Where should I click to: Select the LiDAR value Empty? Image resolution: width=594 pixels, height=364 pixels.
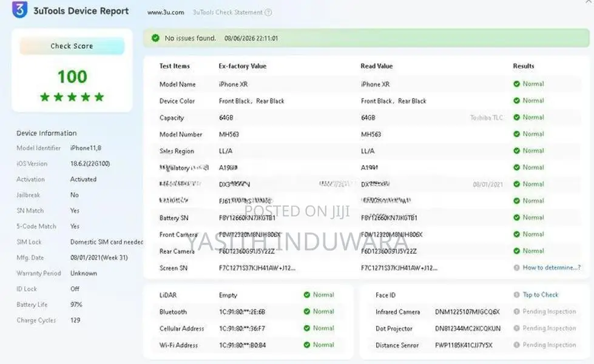pyautogui.click(x=228, y=295)
